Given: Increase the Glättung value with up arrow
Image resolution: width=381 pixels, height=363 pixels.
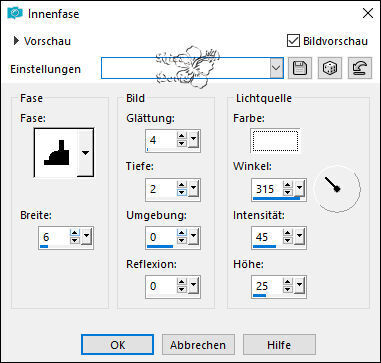Looking at the screenshot, I should (181, 136).
